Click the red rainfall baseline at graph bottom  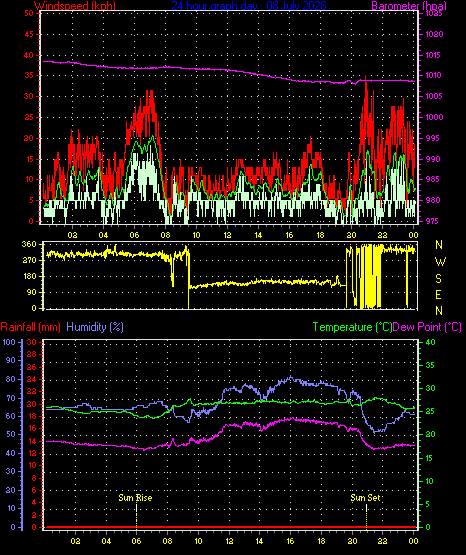click(x=230, y=527)
